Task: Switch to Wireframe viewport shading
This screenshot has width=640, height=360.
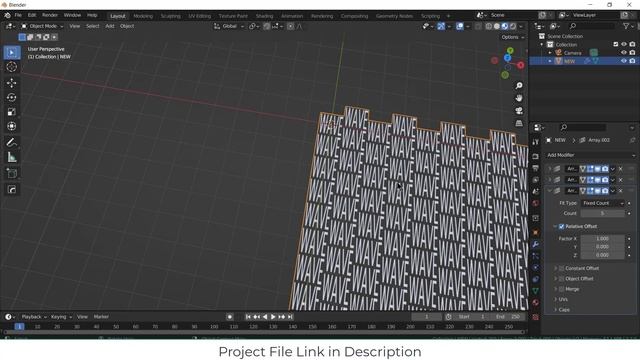Action: [489, 26]
